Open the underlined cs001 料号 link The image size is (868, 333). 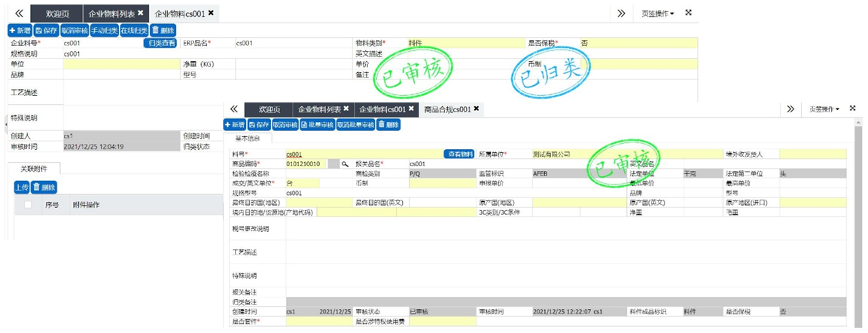click(x=295, y=154)
